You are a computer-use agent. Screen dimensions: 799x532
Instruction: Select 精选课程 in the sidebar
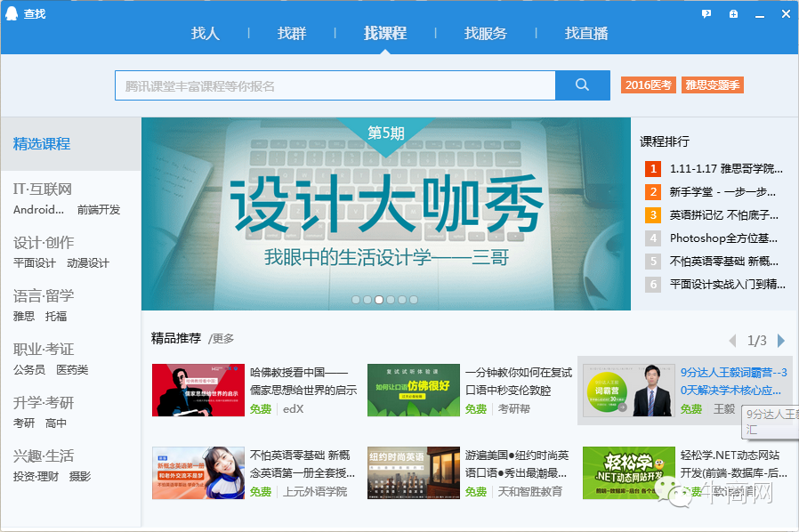(71, 144)
